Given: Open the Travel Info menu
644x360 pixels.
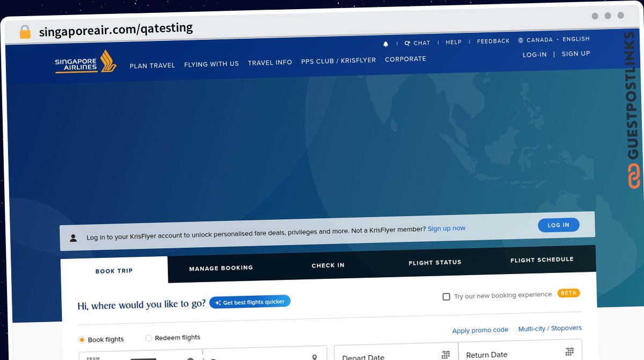Looking at the screenshot, I should coord(270,62).
